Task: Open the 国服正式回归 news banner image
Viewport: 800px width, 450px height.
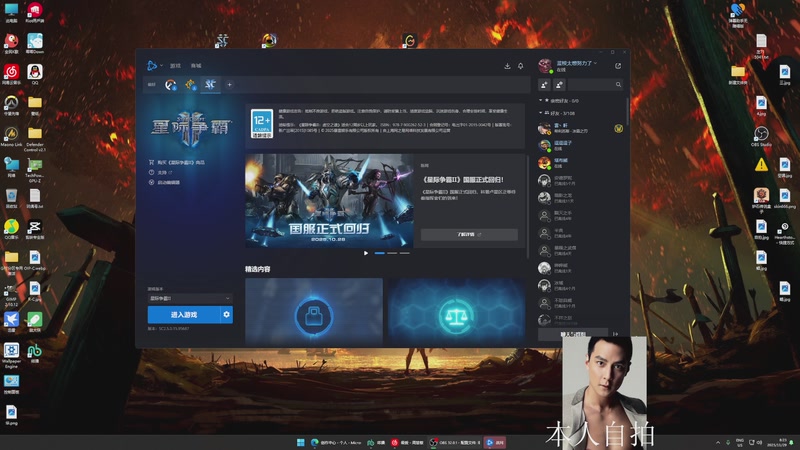Action: click(x=329, y=201)
